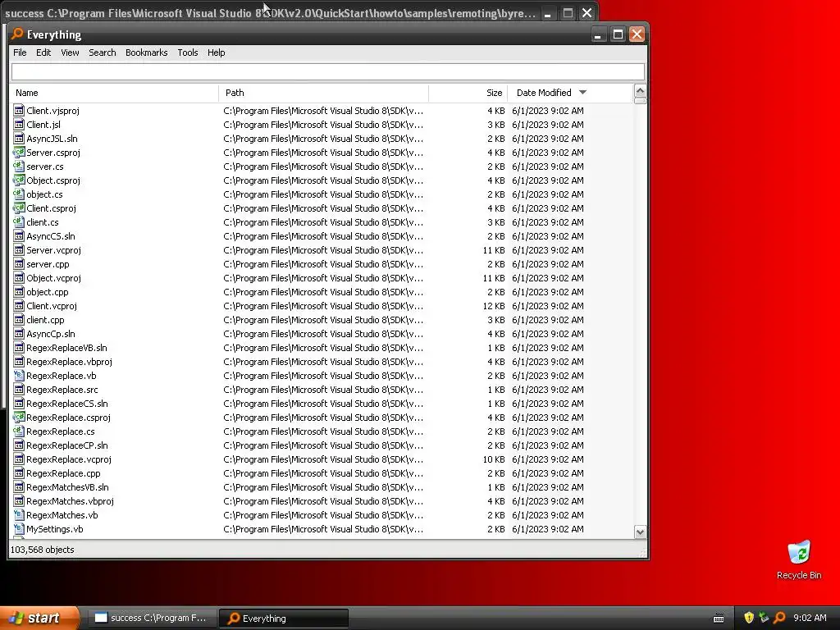Click the 12 KB size of Client.vcproj
This screenshot has height=630, width=840.
(x=493, y=306)
